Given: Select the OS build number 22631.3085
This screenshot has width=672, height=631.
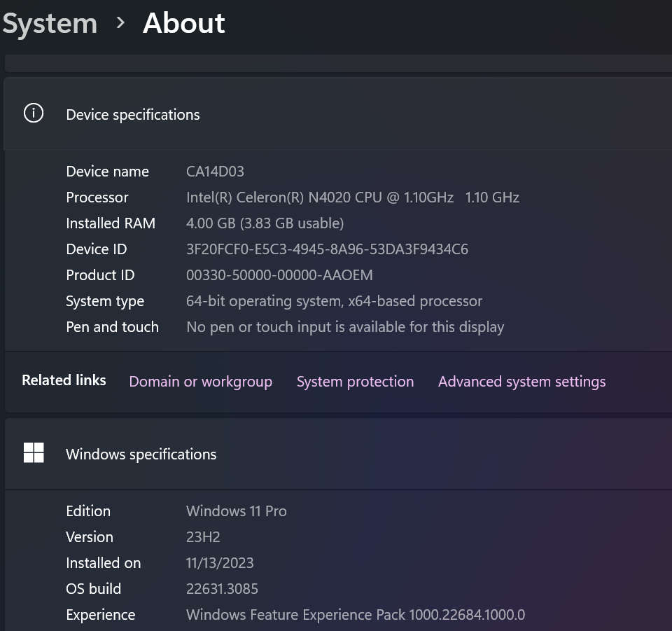Looking at the screenshot, I should tap(222, 588).
